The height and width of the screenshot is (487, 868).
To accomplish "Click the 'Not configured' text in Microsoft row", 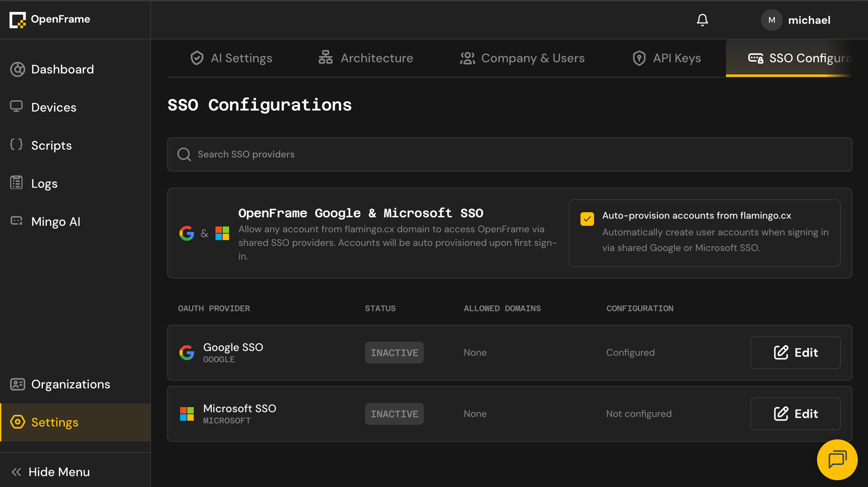I will coord(639,414).
